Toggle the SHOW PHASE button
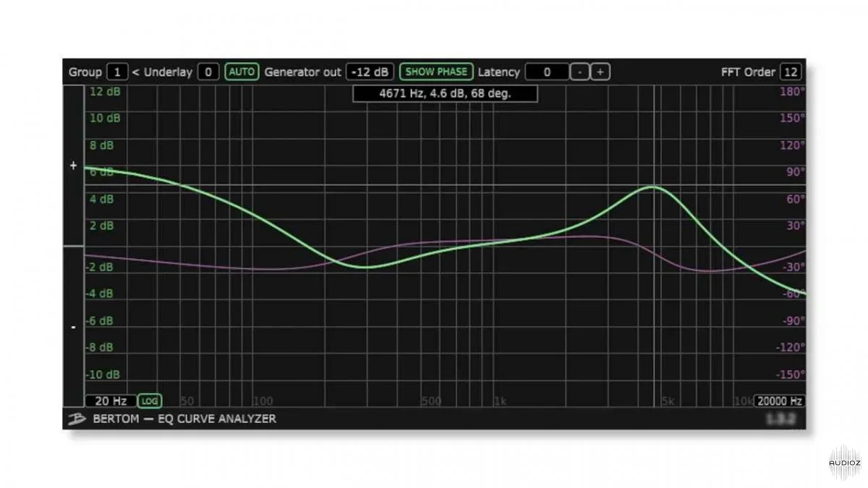The width and height of the screenshot is (868, 488). click(x=437, y=72)
